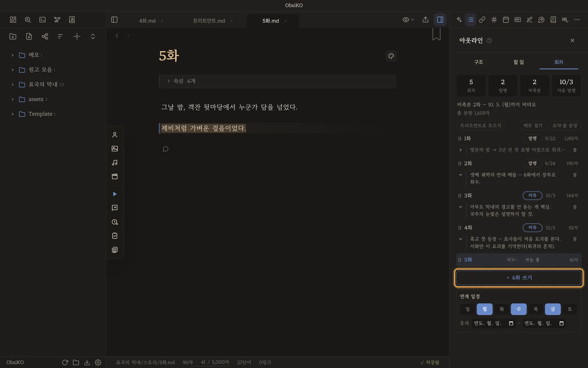Toggle Monday (월) in serialization schedule
The width and height of the screenshot is (588, 368).
point(485,309)
